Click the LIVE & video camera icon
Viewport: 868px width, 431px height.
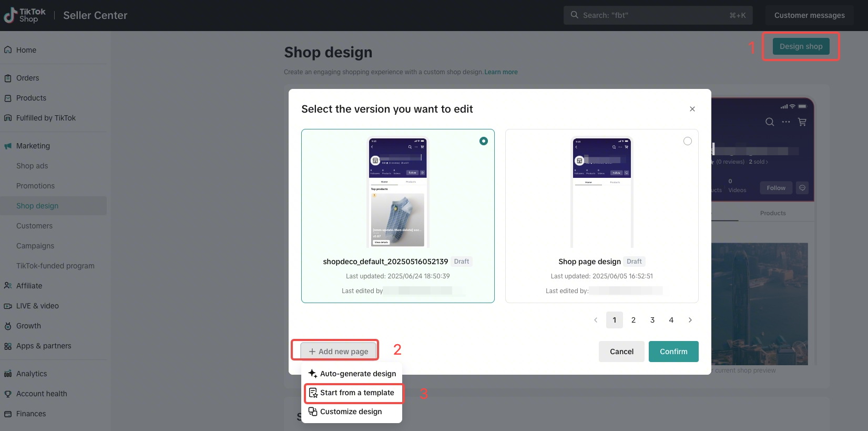coord(8,306)
